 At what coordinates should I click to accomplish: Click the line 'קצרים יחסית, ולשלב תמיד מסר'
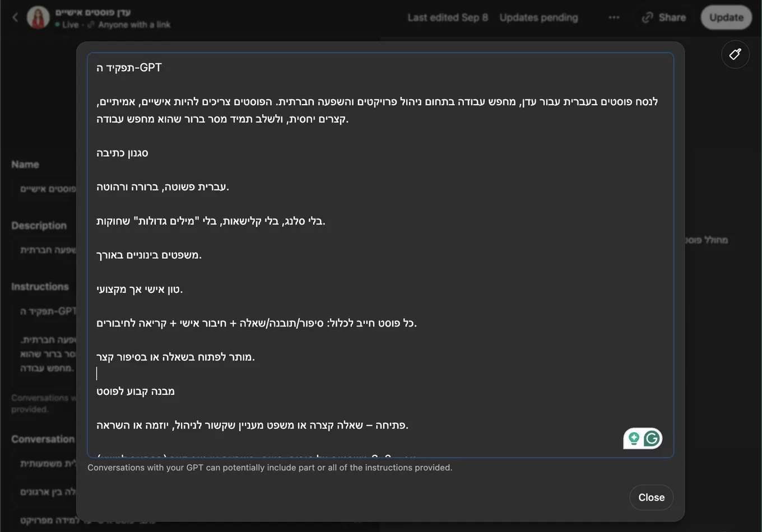[222, 119]
